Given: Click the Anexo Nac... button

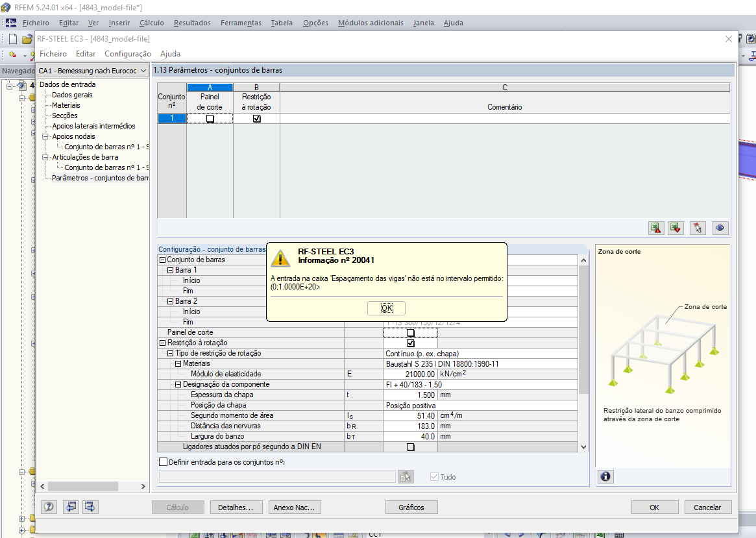Looking at the screenshot, I should pos(294,507).
